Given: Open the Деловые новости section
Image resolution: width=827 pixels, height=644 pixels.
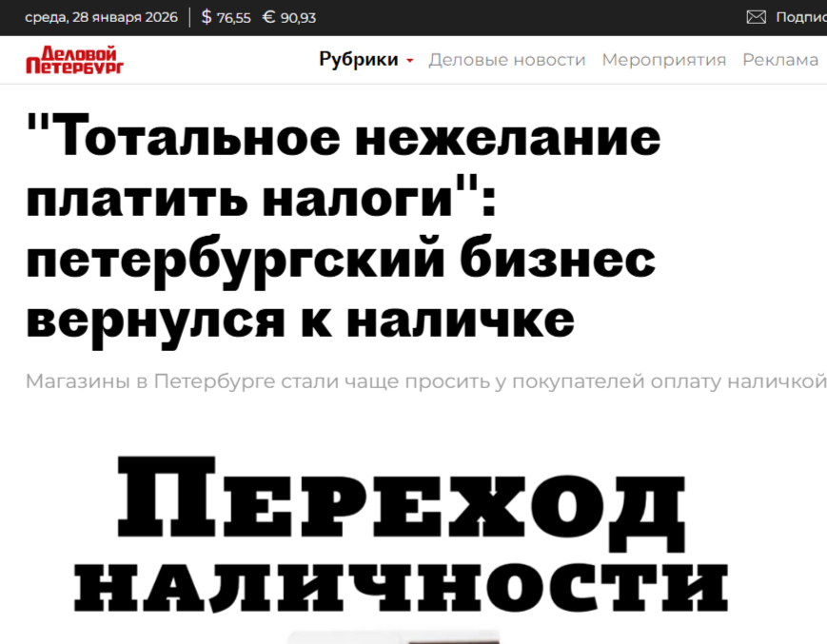Looking at the screenshot, I should point(507,60).
